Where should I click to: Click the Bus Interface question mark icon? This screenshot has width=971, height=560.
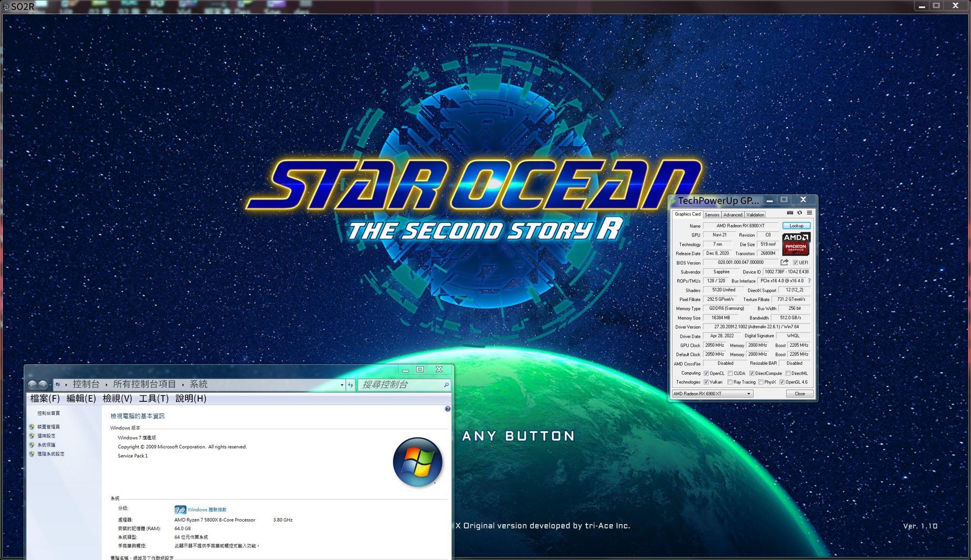point(809,281)
